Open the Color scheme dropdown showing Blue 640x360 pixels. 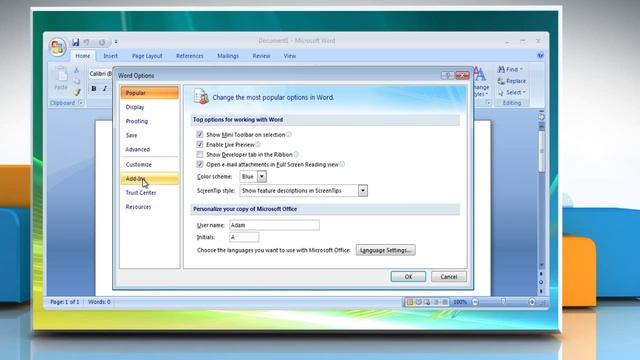pos(262,176)
